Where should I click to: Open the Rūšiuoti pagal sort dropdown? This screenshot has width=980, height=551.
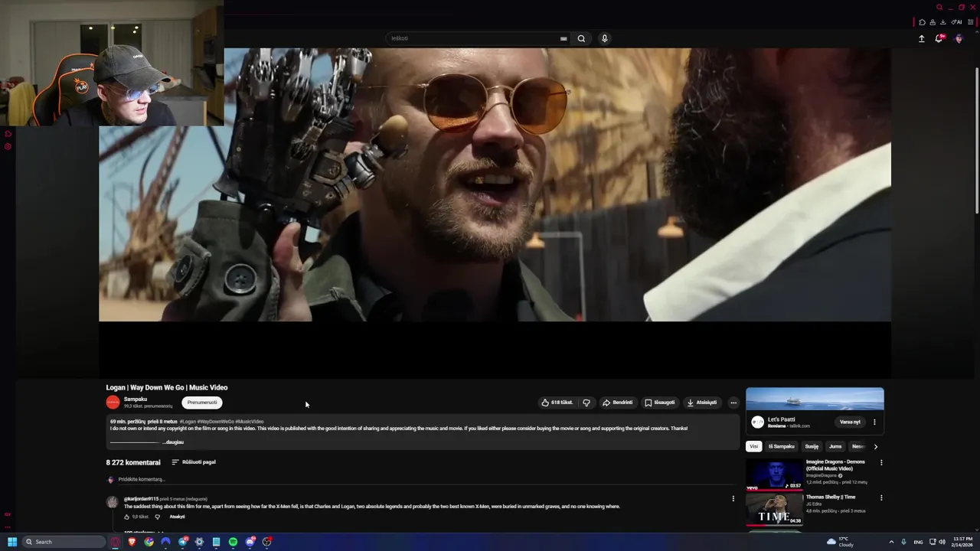[194, 462]
